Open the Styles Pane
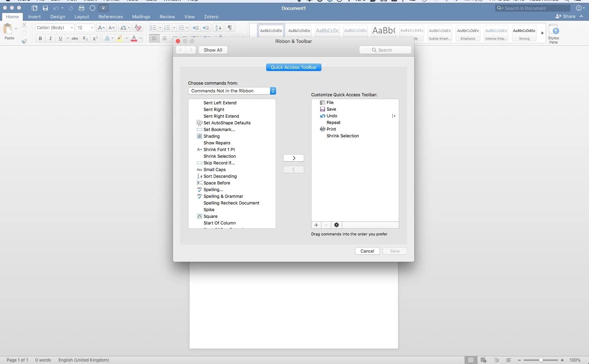Viewport: 589px width, 364px height. tap(553, 34)
